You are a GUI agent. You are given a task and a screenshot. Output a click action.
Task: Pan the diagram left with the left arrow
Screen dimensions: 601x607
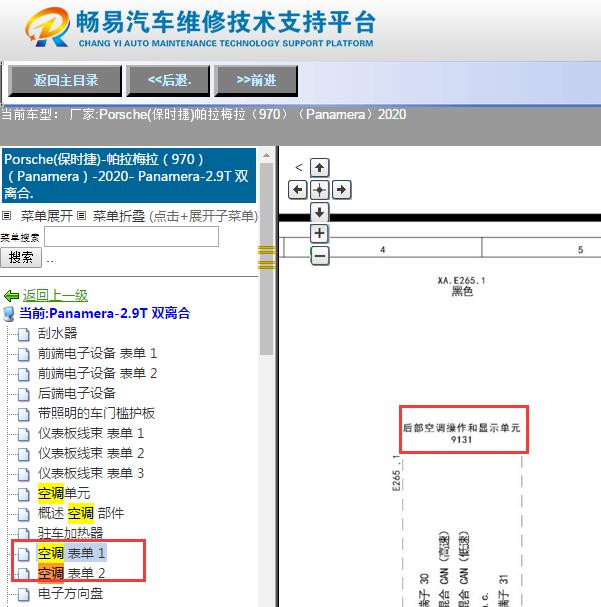[x=298, y=190]
